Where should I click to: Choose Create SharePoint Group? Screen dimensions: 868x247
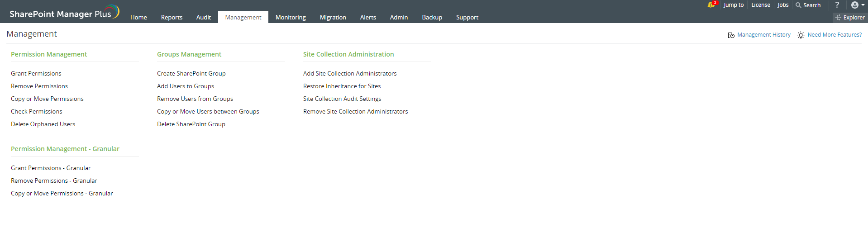point(191,73)
